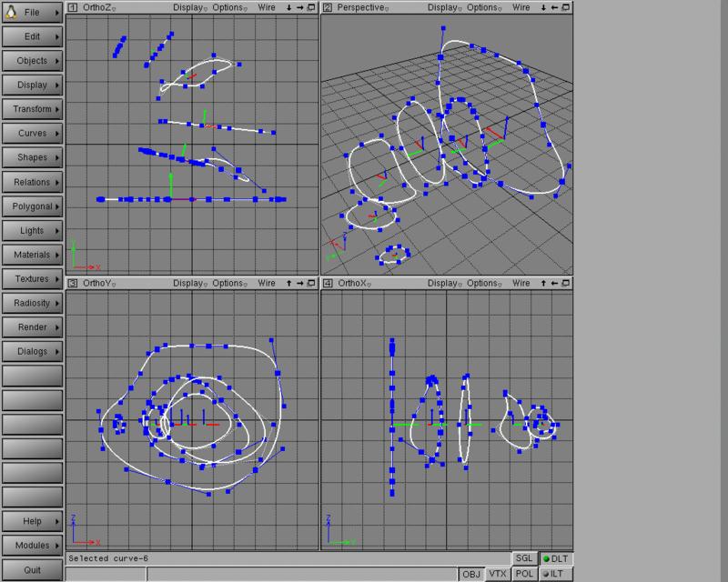Click the left arrow icon in OrthoX viewport header
728x582 pixels.
[x=554, y=283]
